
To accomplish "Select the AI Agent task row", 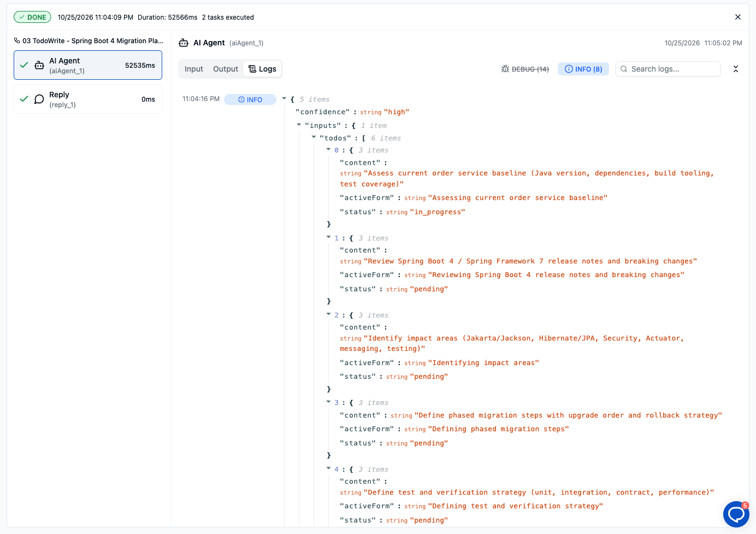I will pyautogui.click(x=88, y=65).
